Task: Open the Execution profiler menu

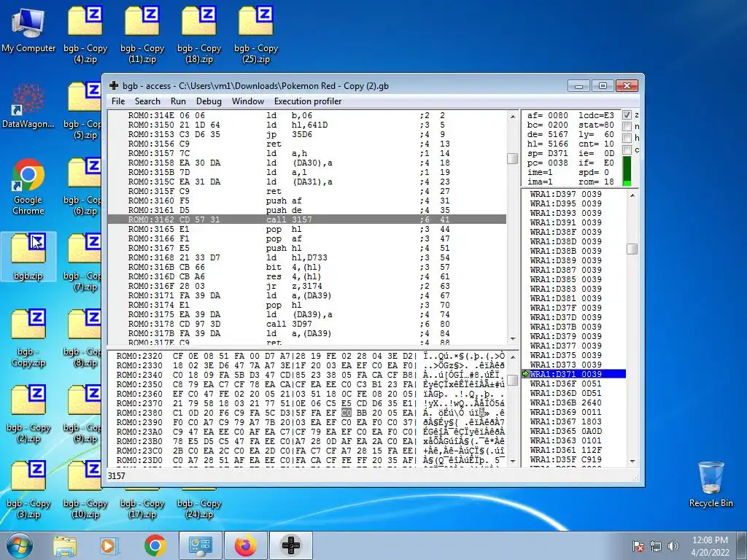Action: click(x=308, y=101)
